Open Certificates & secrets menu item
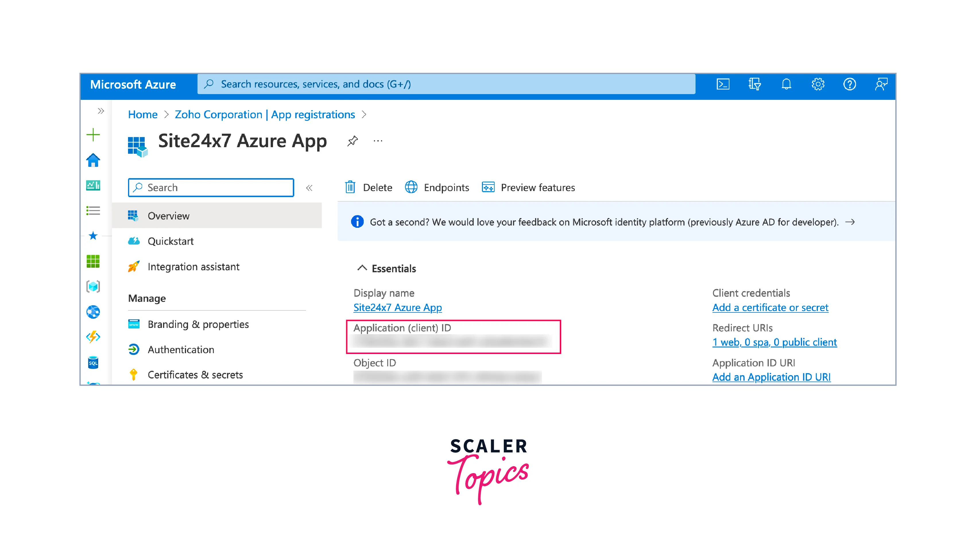This screenshot has height=560, width=976. pos(195,375)
